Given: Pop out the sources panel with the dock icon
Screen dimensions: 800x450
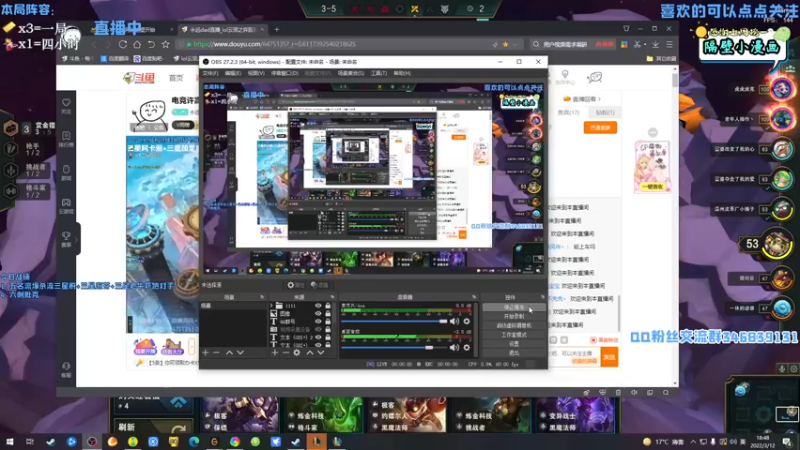Looking at the screenshot, I should [x=332, y=297].
